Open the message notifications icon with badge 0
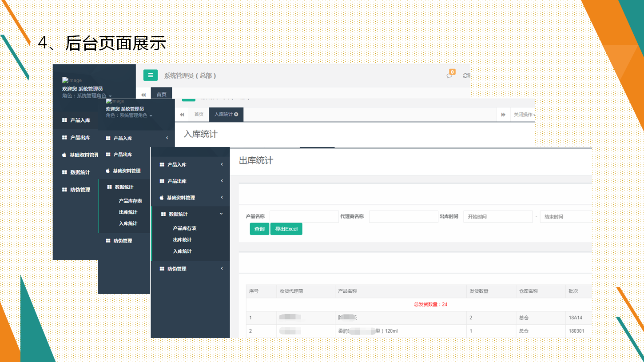Viewport: 644px width, 362px height. 449,76
